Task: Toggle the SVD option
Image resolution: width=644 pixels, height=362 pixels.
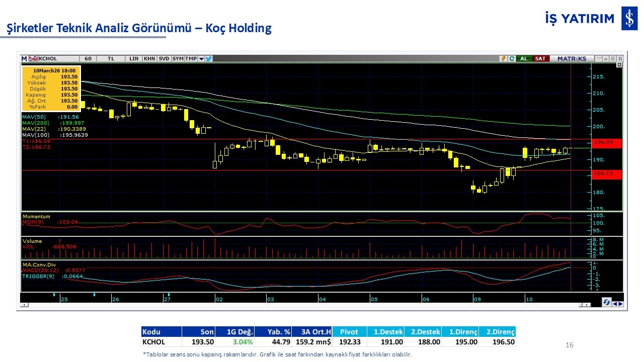Action: pyautogui.click(x=164, y=58)
